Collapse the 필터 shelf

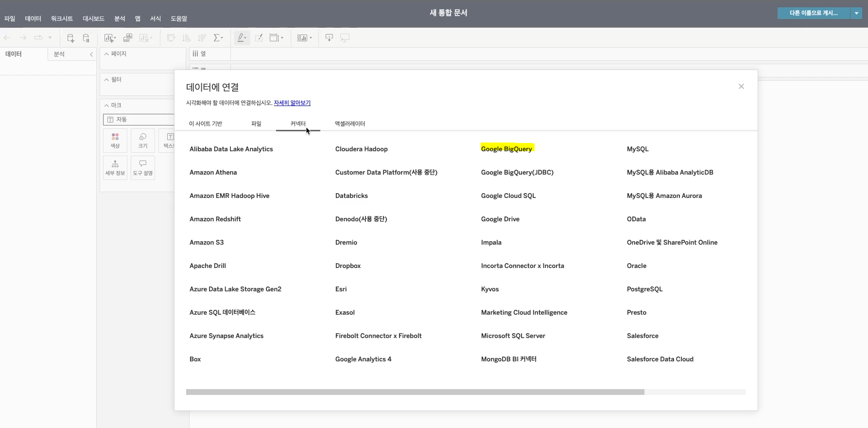click(x=106, y=80)
